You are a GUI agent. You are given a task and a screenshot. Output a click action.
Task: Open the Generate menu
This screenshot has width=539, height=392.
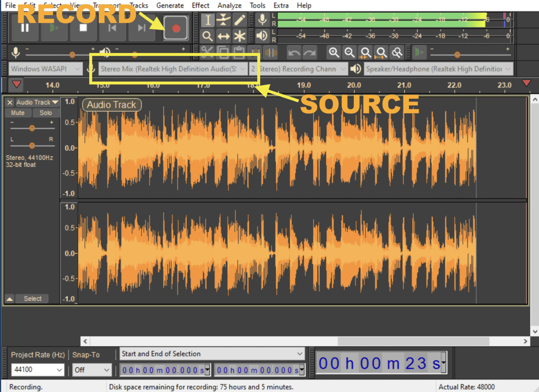[170, 5]
